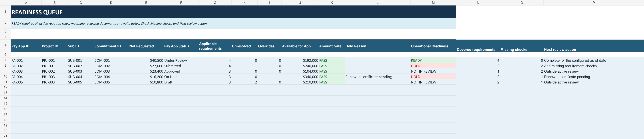The height and width of the screenshot is (139, 644).
Task: Select Complete for the configured as-of date
Action: point(594,60)
